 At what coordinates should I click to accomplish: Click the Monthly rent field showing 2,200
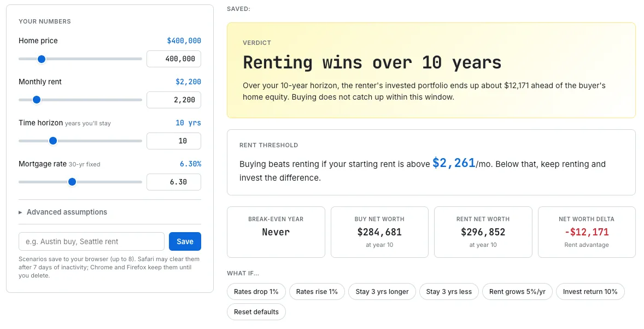coord(173,100)
